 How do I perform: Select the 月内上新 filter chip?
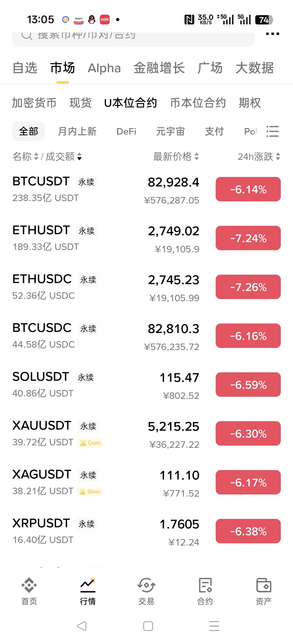coord(77,132)
